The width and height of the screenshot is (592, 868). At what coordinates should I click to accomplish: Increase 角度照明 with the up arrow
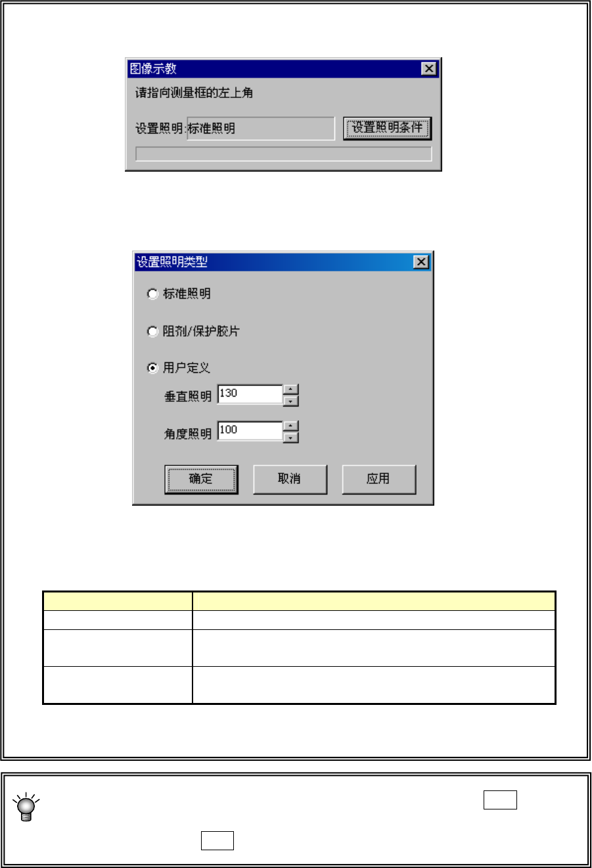coord(291,426)
